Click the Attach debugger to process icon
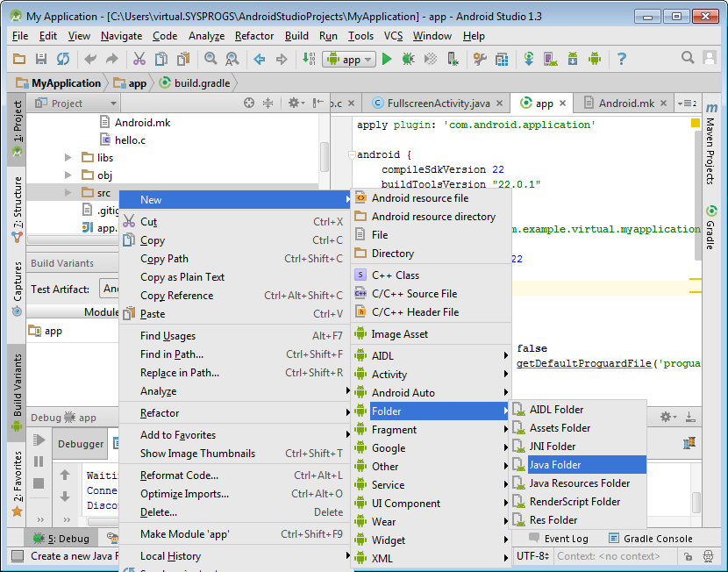728x572 pixels. [453, 59]
